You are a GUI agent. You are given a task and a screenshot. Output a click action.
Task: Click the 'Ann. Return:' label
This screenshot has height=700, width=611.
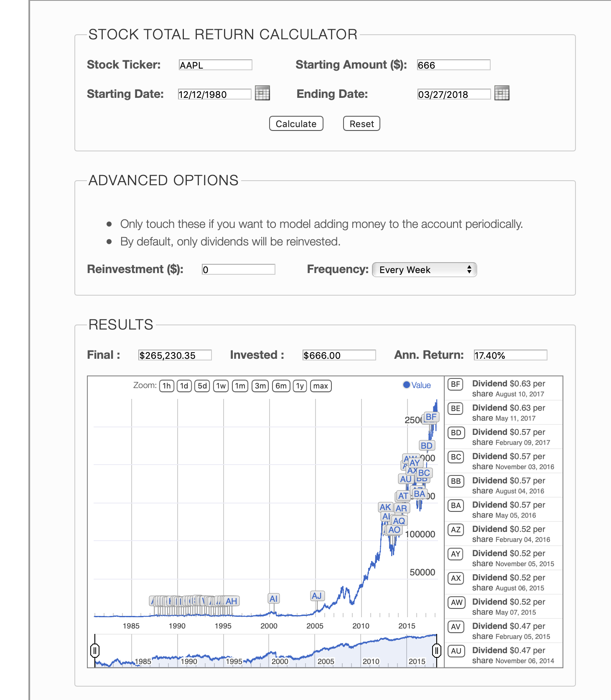(x=429, y=355)
